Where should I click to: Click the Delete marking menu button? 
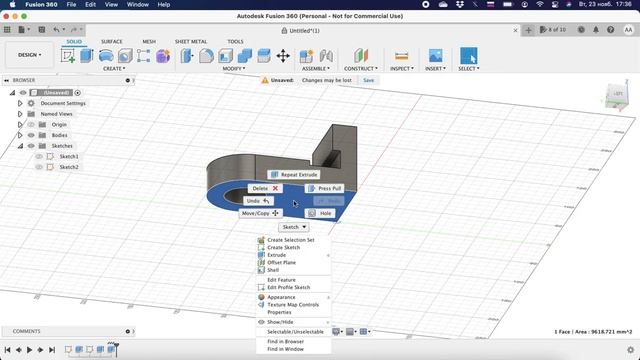pyautogui.click(x=265, y=188)
